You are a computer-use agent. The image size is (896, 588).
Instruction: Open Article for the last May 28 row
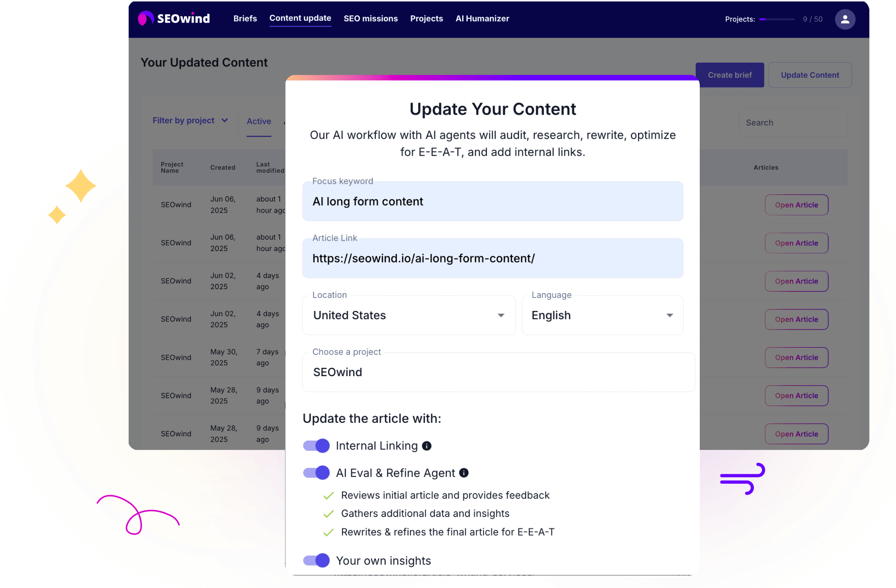(796, 434)
